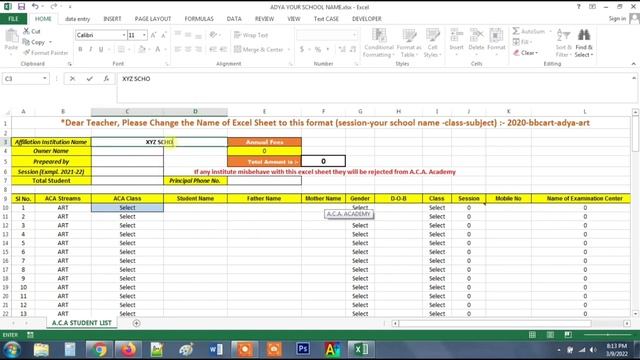Viewport: 640px width, 360px height.
Task: Open Photoshop from the taskbar
Action: click(x=303, y=349)
